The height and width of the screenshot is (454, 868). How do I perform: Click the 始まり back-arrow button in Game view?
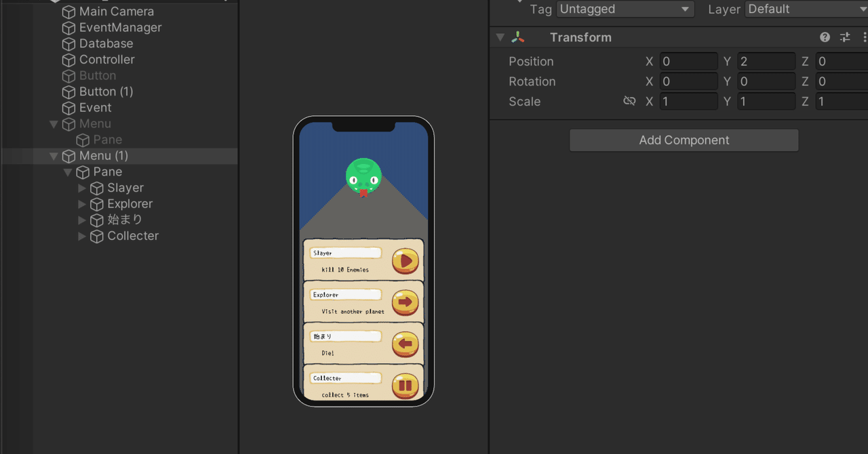pos(405,343)
